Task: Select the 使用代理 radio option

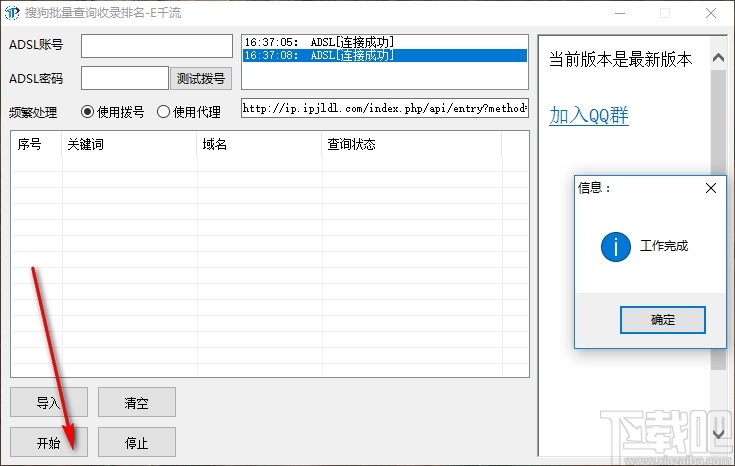Action: [188, 112]
